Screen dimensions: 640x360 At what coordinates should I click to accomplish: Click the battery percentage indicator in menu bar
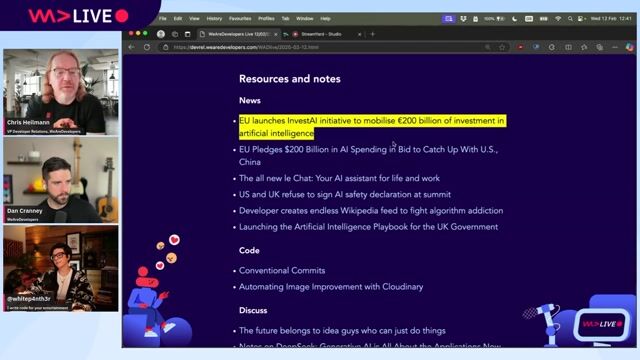494,19
